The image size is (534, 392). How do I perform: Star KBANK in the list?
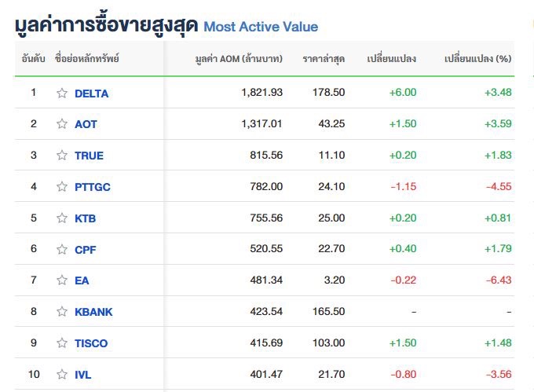(62, 312)
